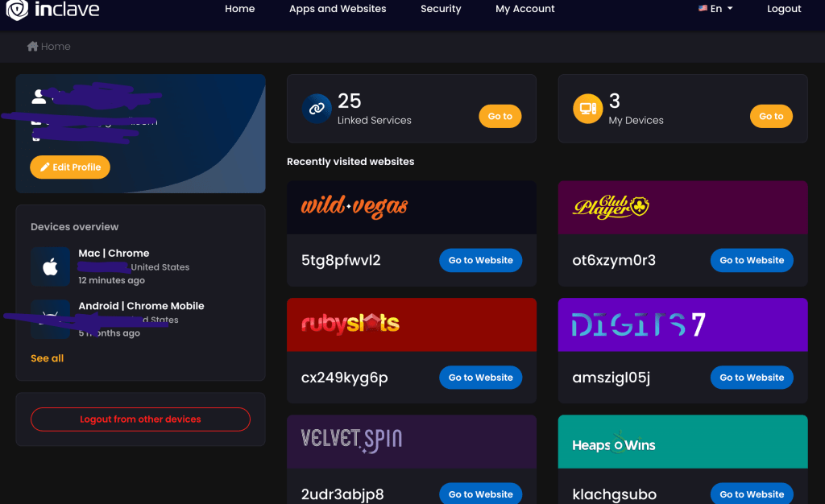Open the Apps and Websites menu

click(x=338, y=9)
